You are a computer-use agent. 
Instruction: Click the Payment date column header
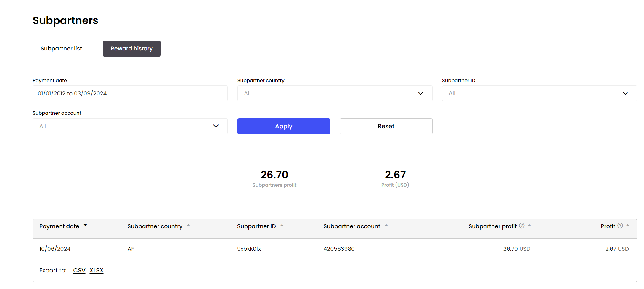point(59,226)
